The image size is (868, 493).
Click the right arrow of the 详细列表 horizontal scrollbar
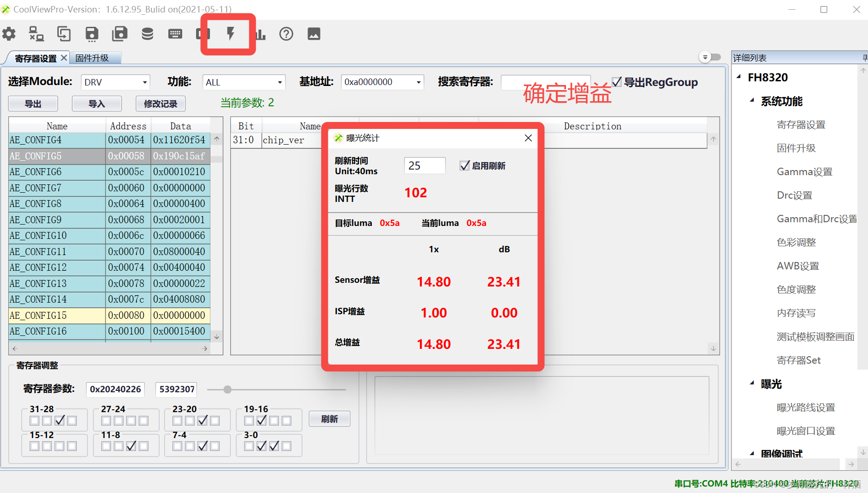point(851,464)
